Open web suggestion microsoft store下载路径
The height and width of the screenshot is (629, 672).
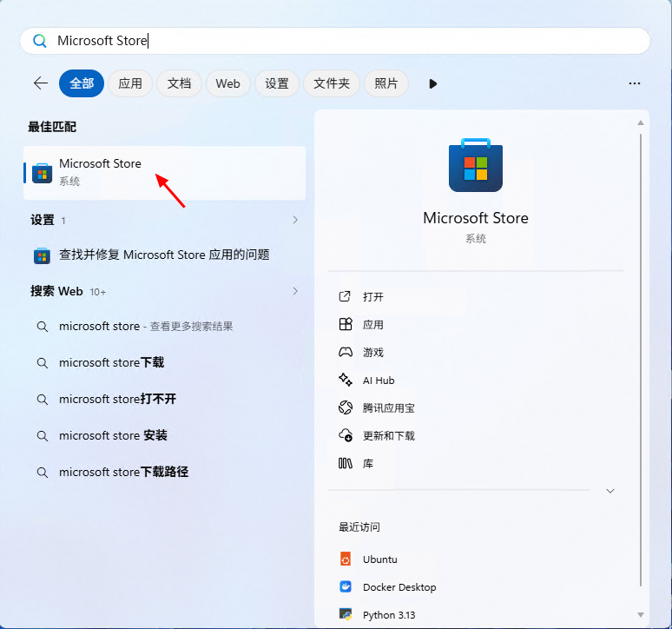165,473
